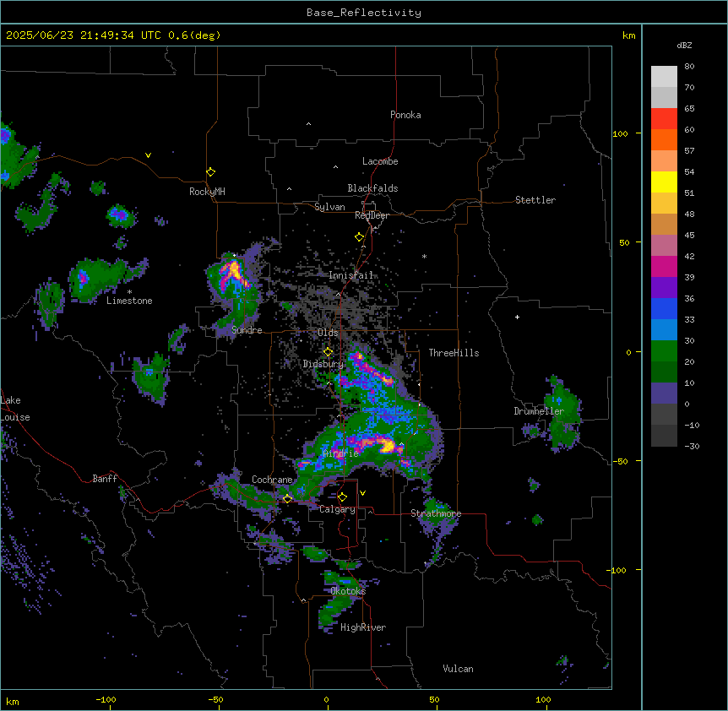
Task: Select the light gray 70-80 dBZ legend swatch
Action: (x=664, y=77)
